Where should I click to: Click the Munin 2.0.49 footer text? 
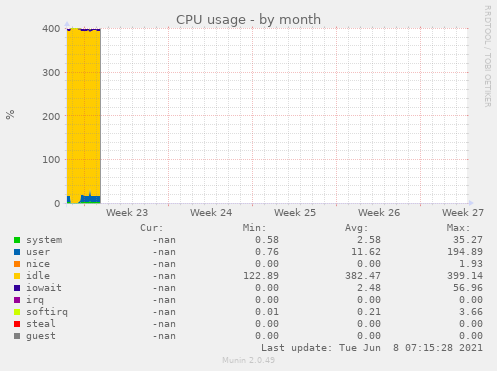tap(248, 360)
